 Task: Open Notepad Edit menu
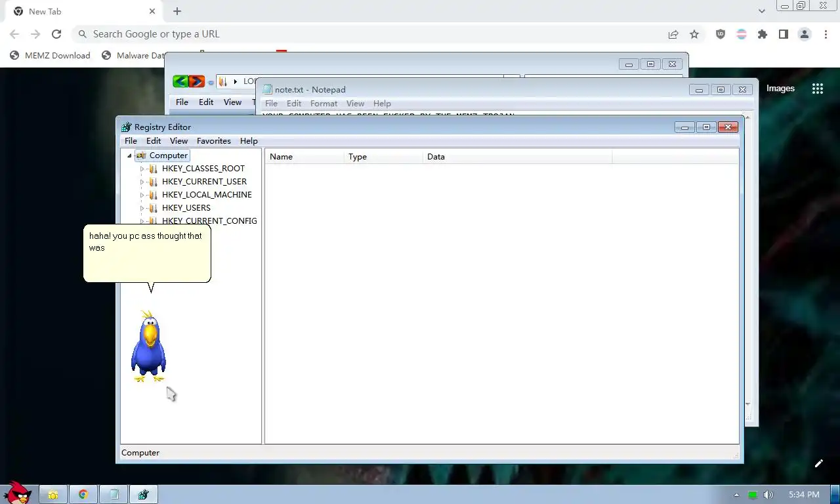[x=294, y=104]
